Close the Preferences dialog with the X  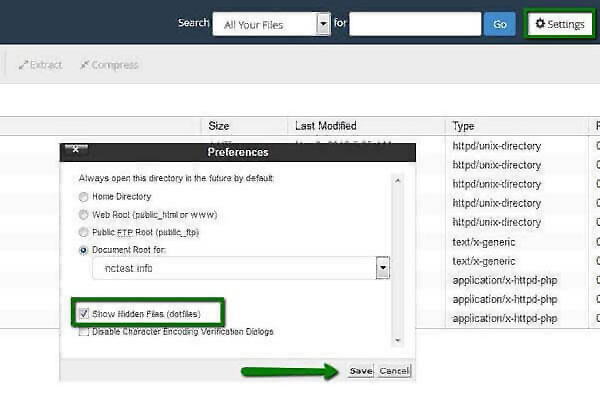(x=76, y=149)
